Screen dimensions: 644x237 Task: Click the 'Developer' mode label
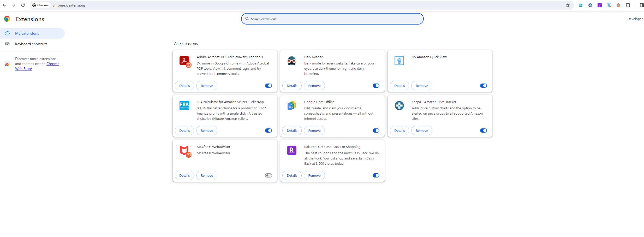click(635, 19)
